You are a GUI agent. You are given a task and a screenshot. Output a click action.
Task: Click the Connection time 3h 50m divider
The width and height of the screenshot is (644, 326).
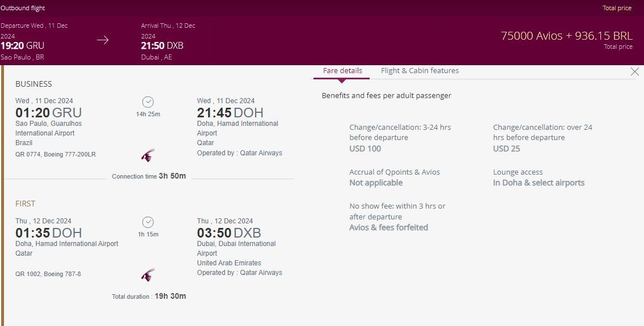point(149,176)
